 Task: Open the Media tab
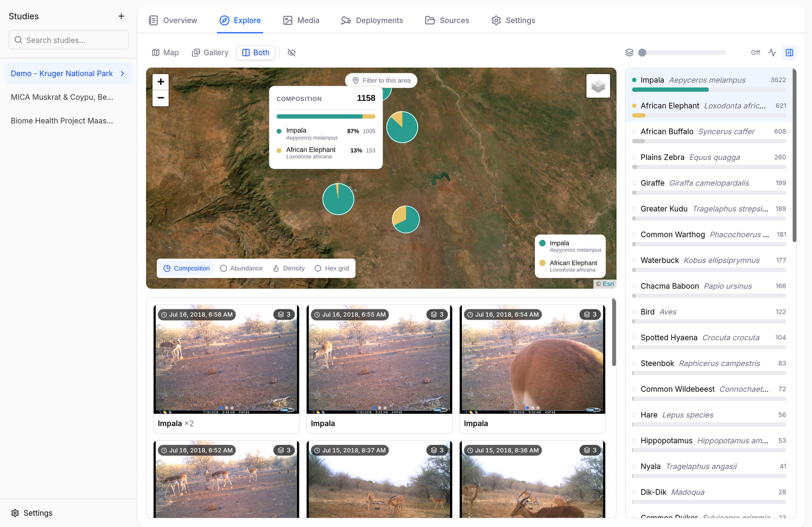coord(301,20)
